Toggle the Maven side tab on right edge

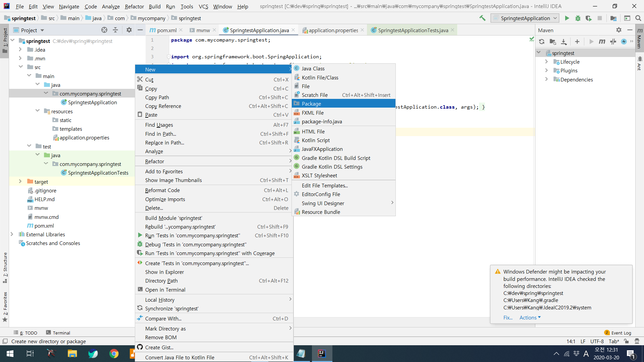[639, 38]
